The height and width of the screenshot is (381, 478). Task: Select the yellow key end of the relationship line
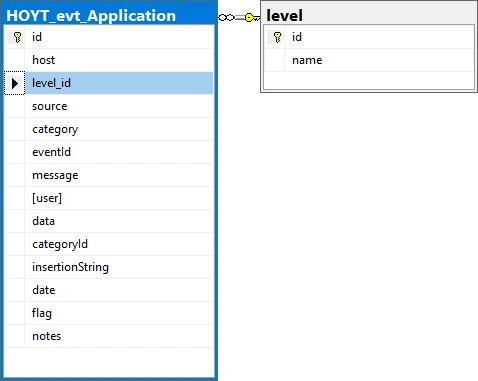coord(252,17)
